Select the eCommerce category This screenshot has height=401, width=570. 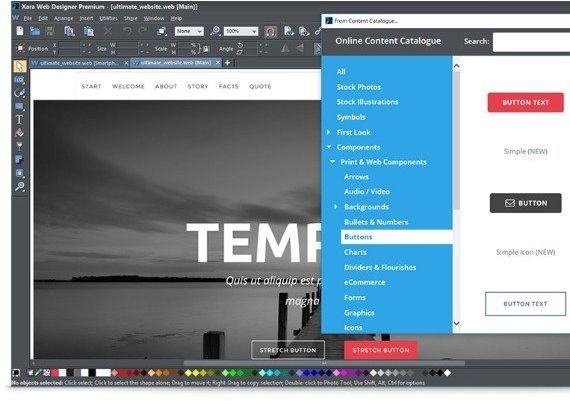(365, 282)
